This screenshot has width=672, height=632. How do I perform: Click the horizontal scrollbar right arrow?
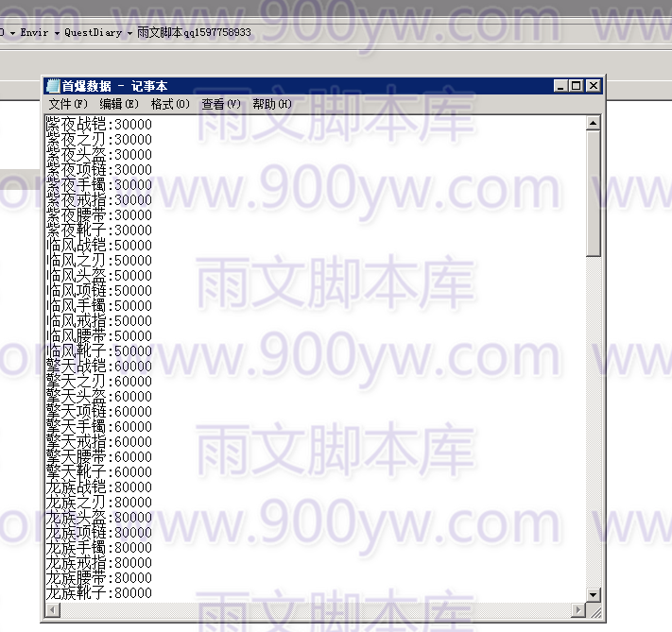click(578, 609)
